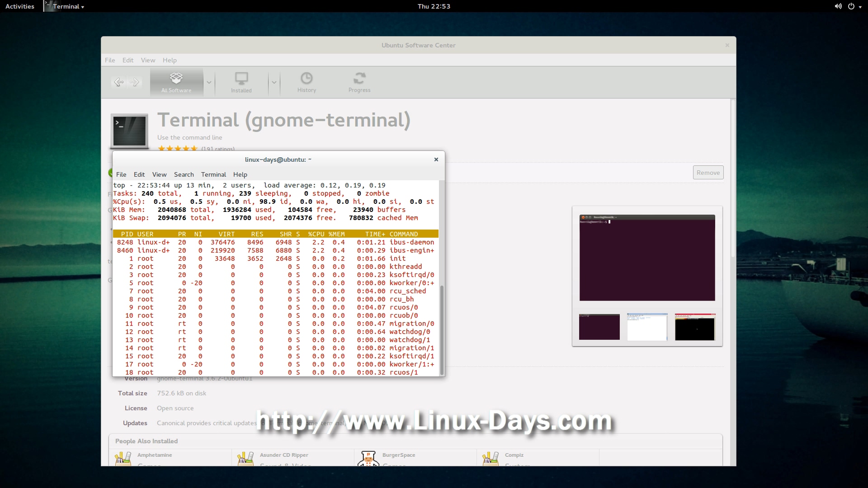The image size is (868, 488).
Task: Open the terminal window Help menu
Action: coord(240,174)
